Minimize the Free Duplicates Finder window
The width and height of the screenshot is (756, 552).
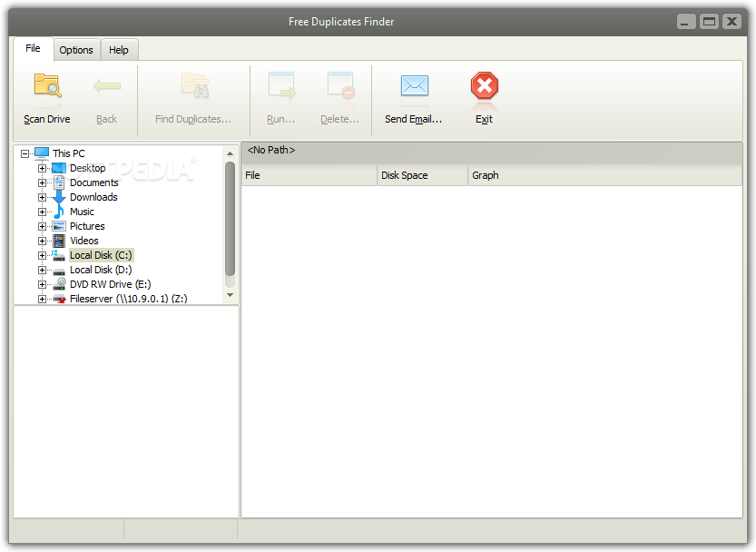pyautogui.click(x=685, y=21)
